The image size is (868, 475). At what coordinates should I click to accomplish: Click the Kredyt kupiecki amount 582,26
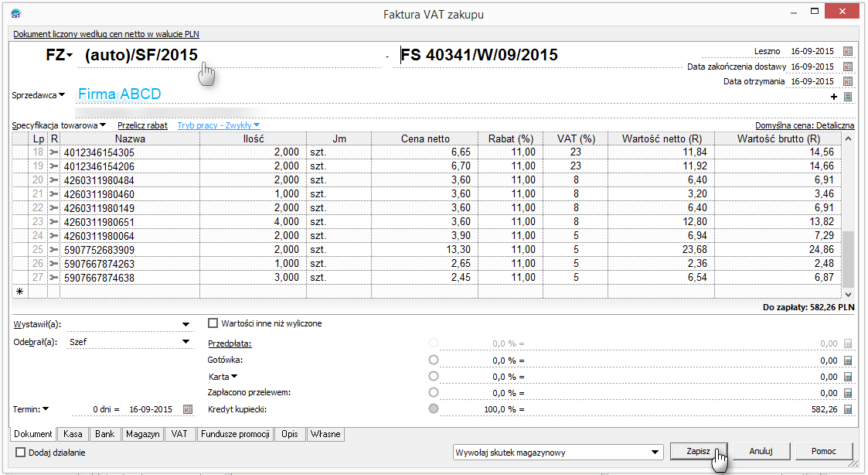point(824,409)
